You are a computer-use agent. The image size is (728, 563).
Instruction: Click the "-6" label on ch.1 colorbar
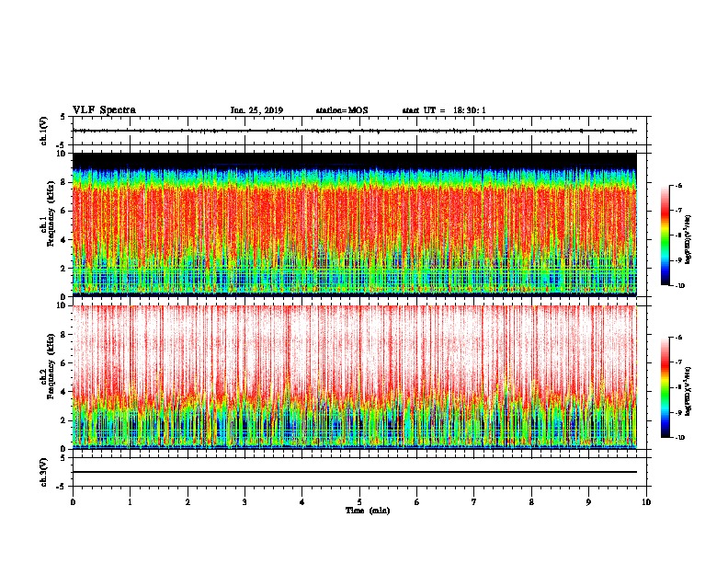point(679,186)
